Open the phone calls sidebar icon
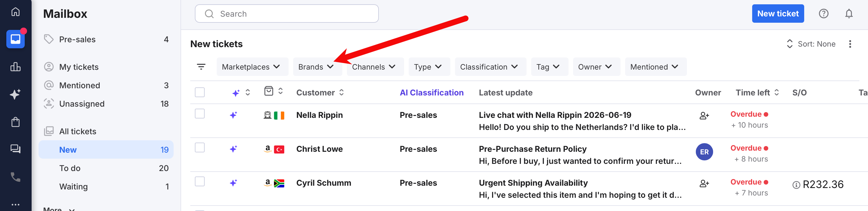The image size is (868, 211). [x=16, y=177]
